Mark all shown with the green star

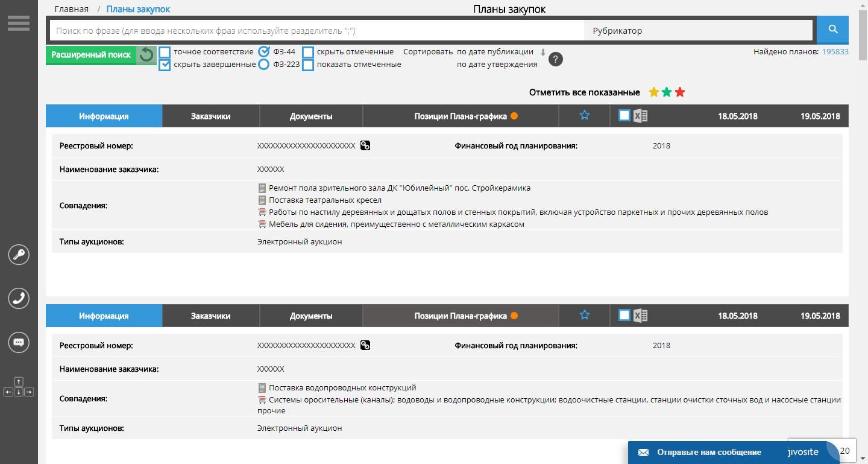coord(667,92)
